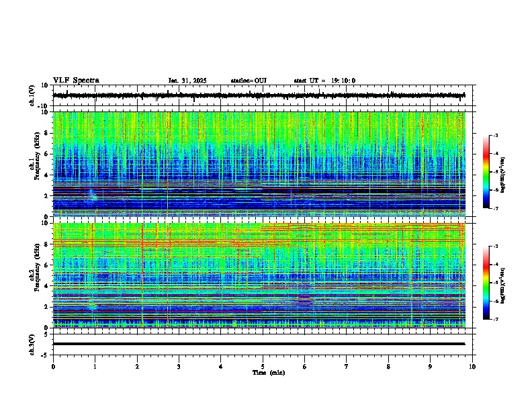
Task: Click the time axis tick label "3"
Action: click(x=179, y=367)
